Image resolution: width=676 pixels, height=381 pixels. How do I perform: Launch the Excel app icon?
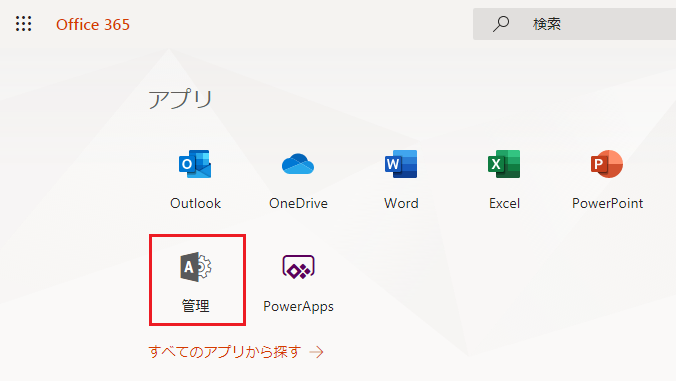[504, 164]
